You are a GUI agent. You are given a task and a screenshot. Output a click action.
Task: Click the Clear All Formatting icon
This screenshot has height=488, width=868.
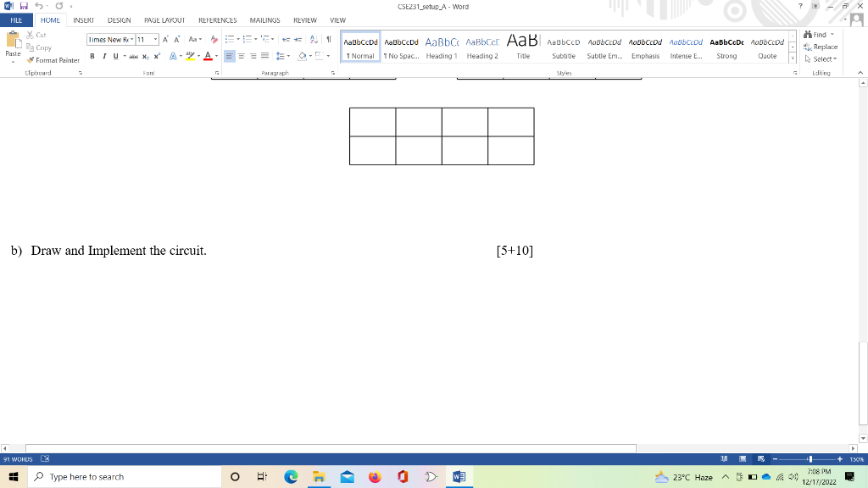tap(212, 38)
